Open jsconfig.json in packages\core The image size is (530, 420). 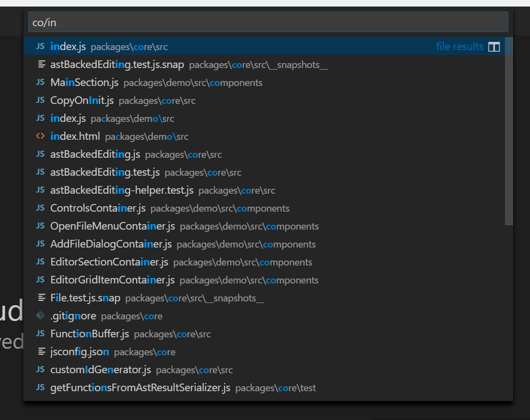(x=264, y=351)
